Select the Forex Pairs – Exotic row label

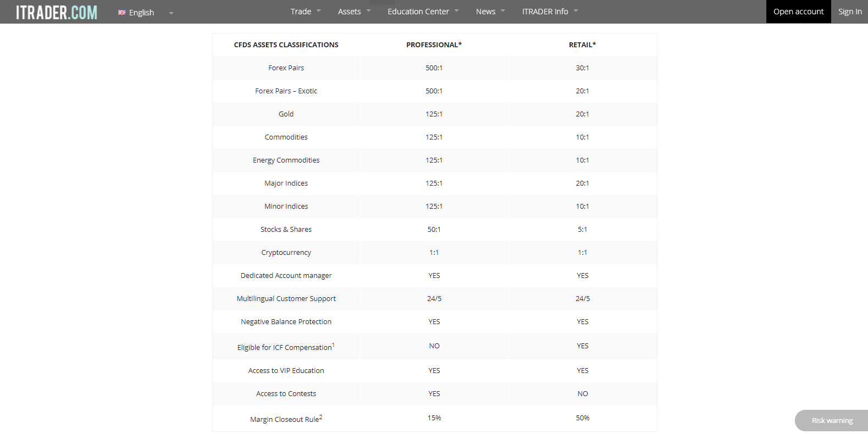286,91
